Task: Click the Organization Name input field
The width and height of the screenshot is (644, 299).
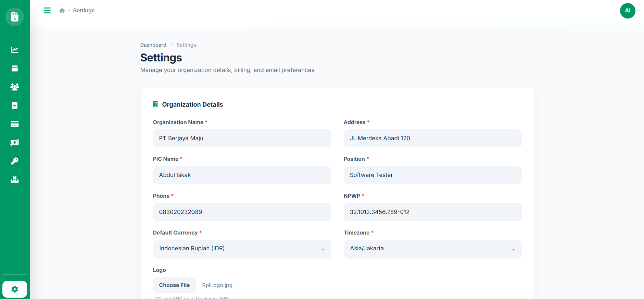Action: point(242,139)
